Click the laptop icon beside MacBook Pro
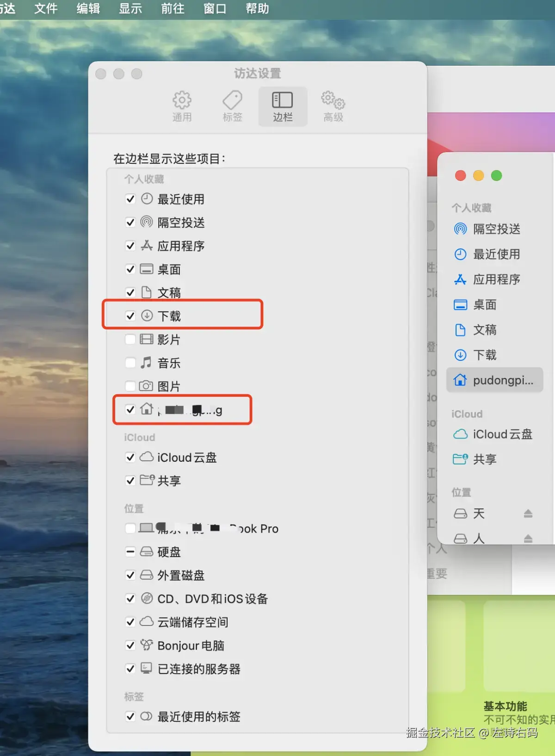This screenshot has width=555, height=756. coord(146,527)
